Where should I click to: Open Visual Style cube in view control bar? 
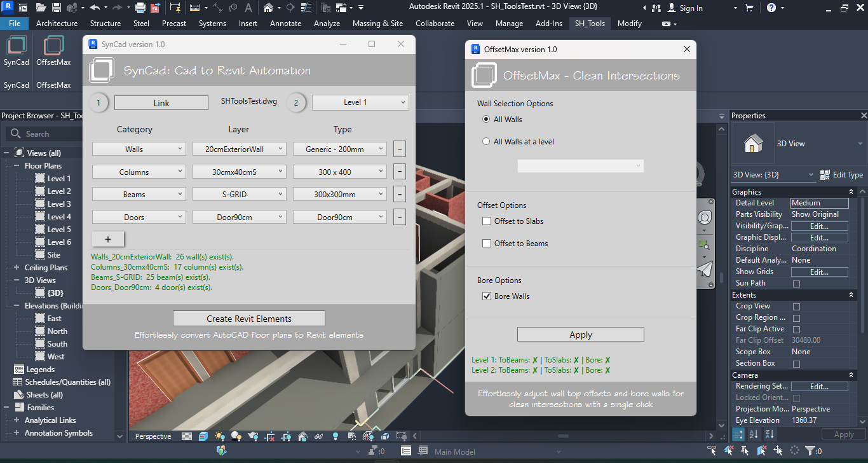(x=203, y=436)
